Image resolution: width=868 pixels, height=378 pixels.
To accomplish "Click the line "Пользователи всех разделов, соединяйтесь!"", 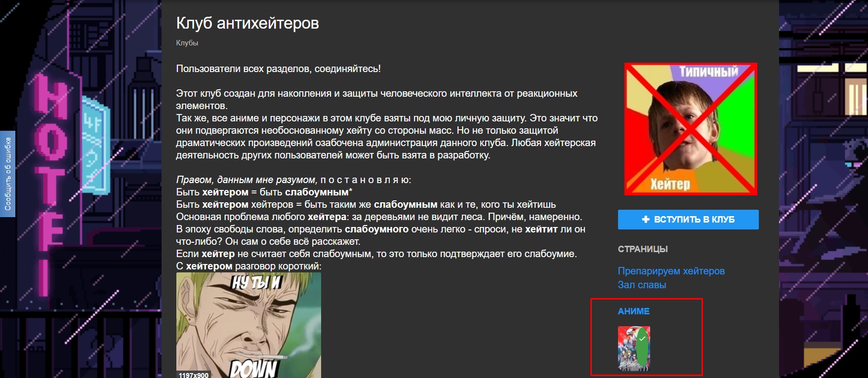I will pyautogui.click(x=278, y=69).
